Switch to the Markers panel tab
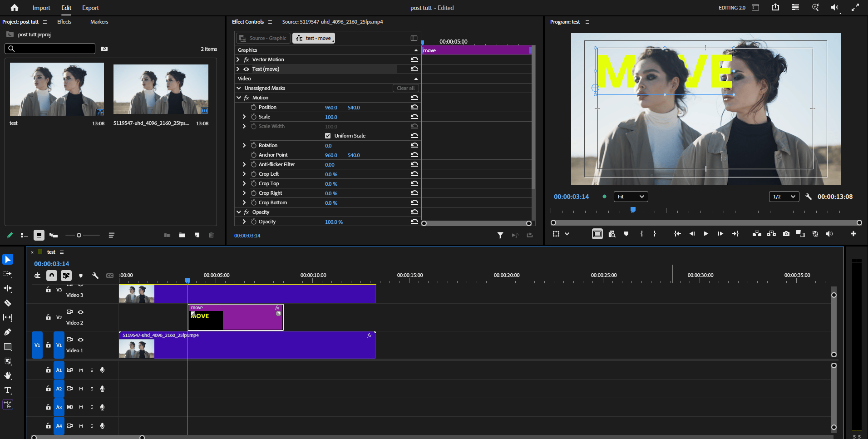868x439 pixels. pyautogui.click(x=99, y=22)
